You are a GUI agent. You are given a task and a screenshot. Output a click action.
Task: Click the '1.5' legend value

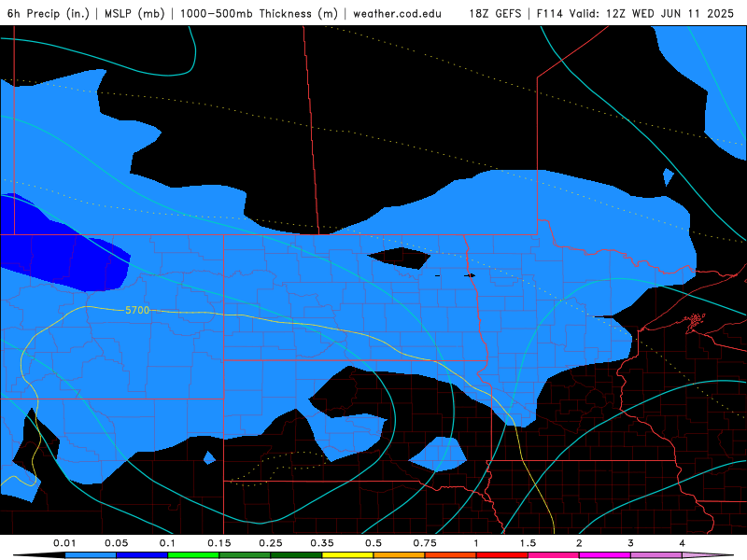(x=528, y=543)
